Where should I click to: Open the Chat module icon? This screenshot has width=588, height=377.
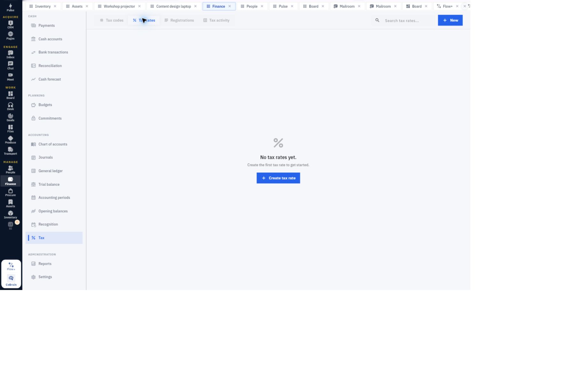tap(11, 66)
